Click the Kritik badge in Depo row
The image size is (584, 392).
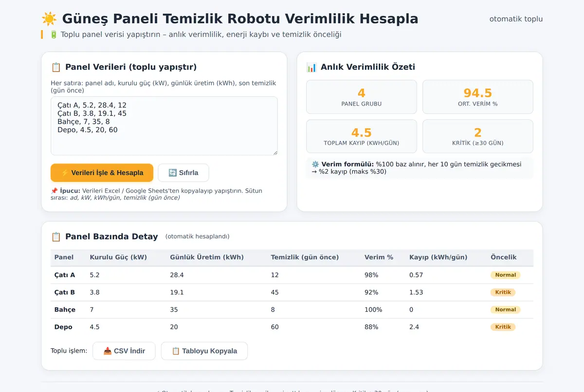(x=503, y=327)
